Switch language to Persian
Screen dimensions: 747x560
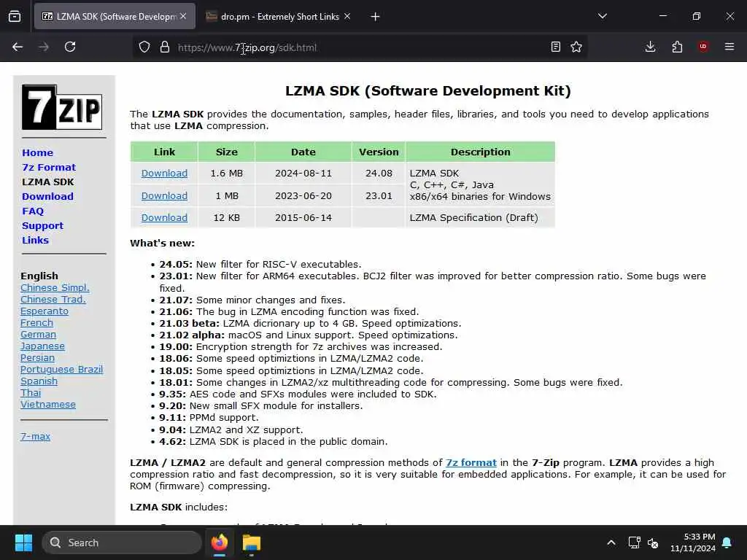click(x=38, y=358)
